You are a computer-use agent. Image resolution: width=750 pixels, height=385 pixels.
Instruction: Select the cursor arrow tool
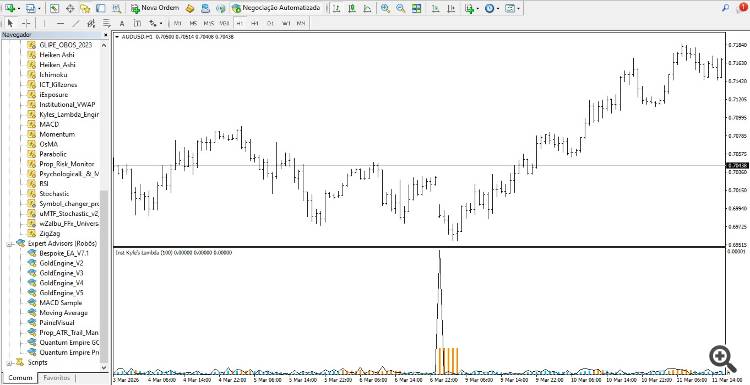click(x=11, y=23)
